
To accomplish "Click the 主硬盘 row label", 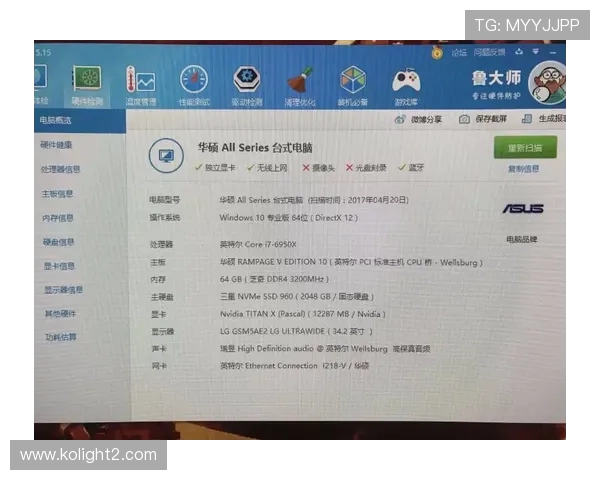I will 162,297.
